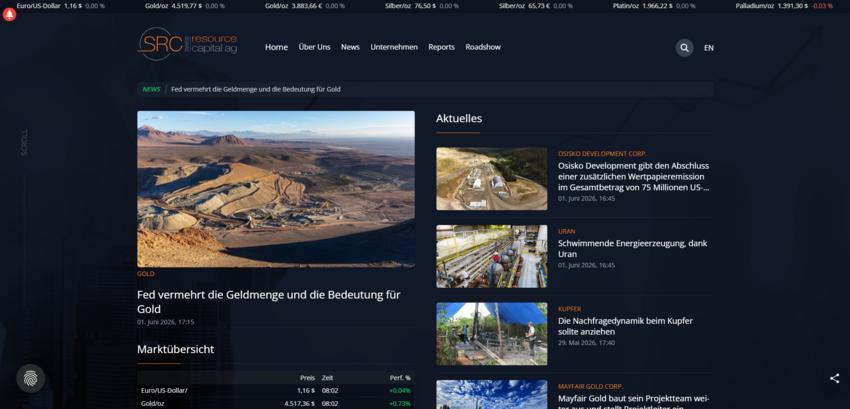Open article Fed vermehrt die Geldmenge headline

(269, 302)
